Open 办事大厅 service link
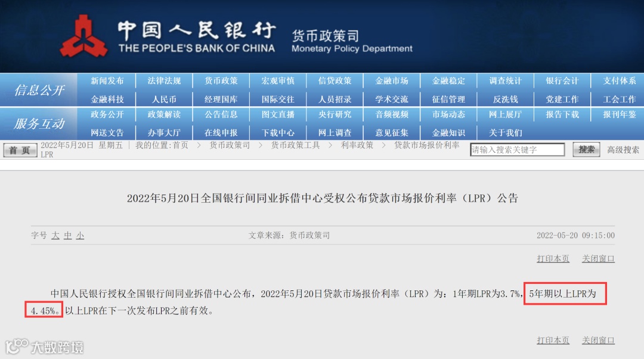 coord(164,132)
